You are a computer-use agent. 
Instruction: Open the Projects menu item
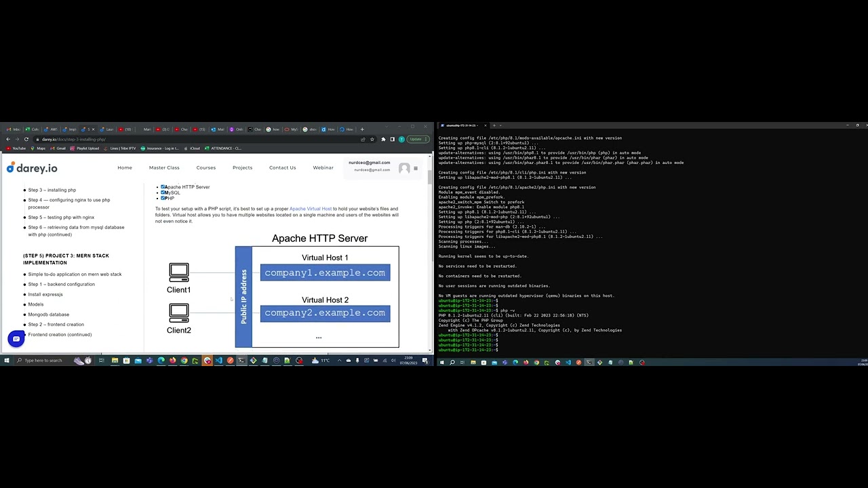coord(242,167)
